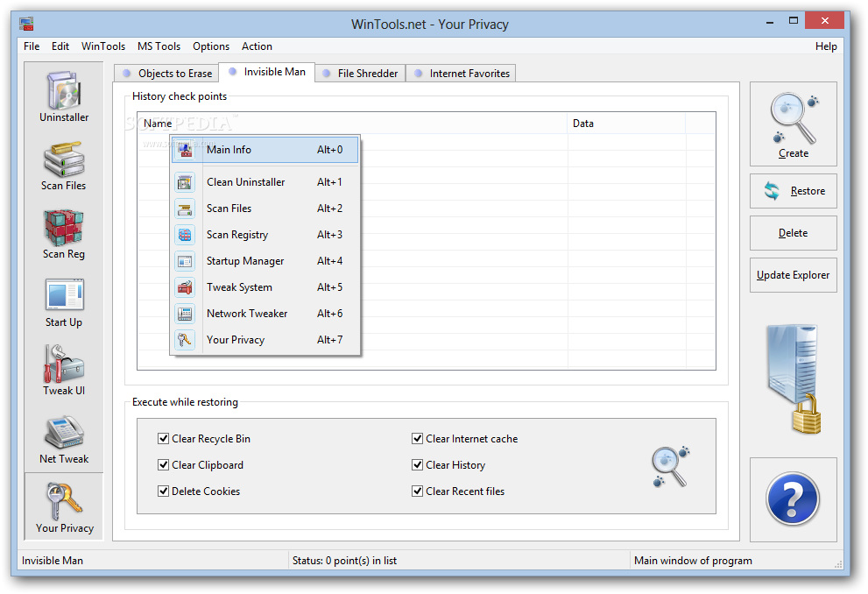The width and height of the screenshot is (868, 594).
Task: Click the Scan Registry menu icon
Action: [x=185, y=235]
